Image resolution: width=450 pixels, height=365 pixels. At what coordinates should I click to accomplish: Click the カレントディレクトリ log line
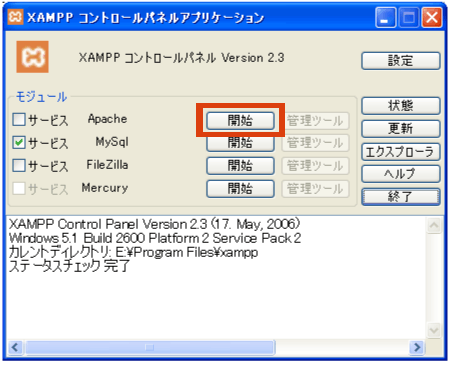(133, 252)
